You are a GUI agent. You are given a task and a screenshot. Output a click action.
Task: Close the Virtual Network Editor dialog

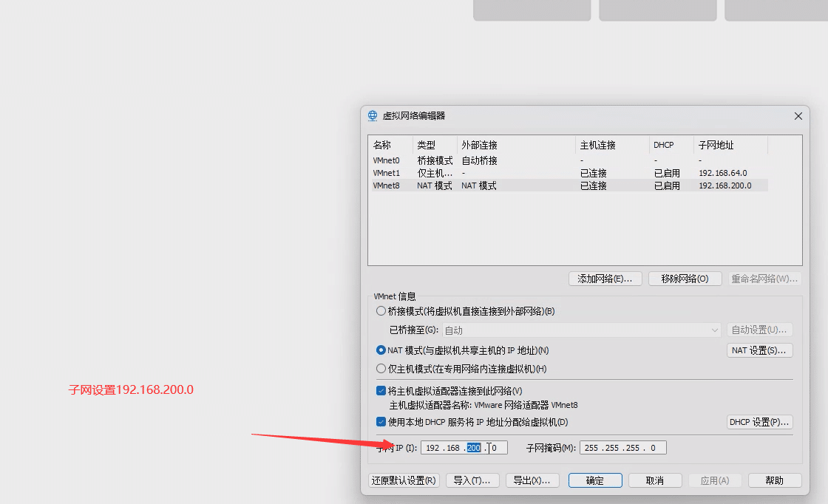point(798,116)
